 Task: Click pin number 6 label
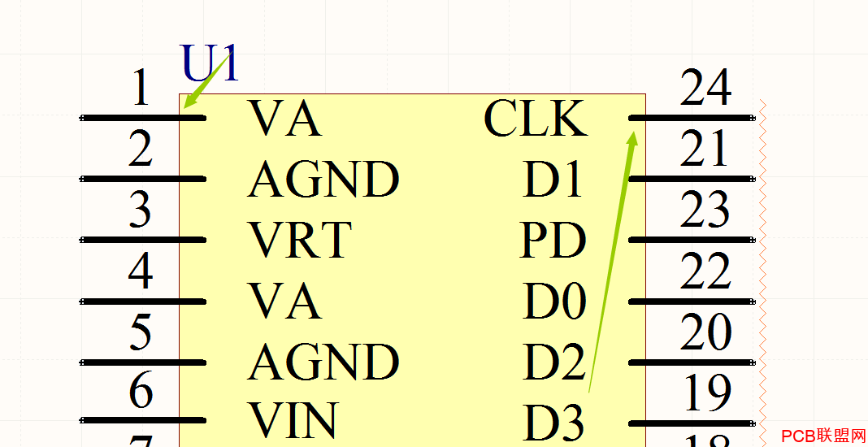pos(141,390)
